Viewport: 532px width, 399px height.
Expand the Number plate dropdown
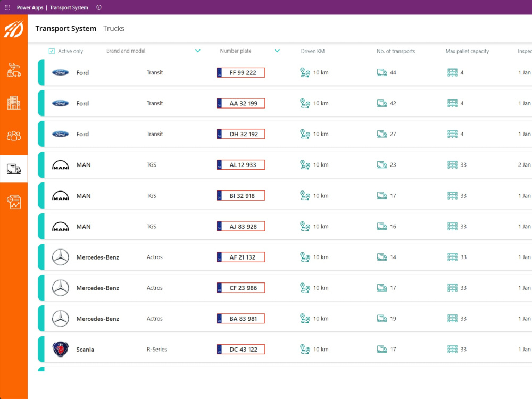point(277,51)
